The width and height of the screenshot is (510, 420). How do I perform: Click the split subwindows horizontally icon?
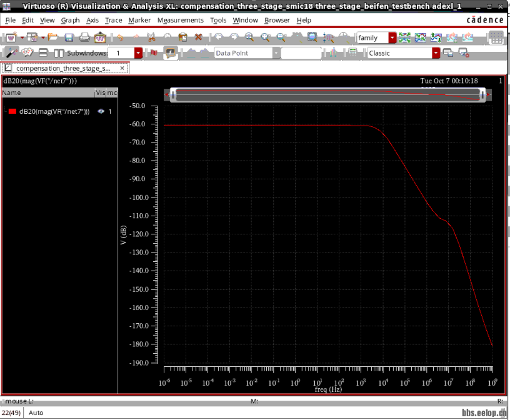(43, 53)
